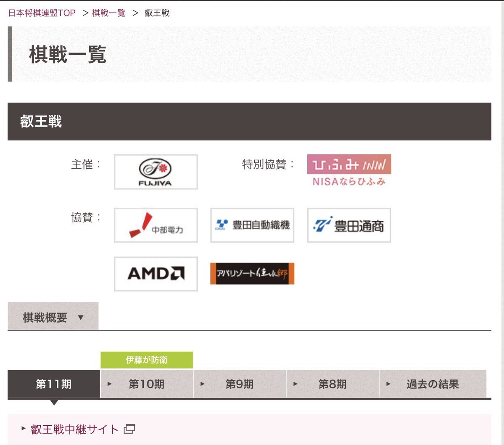
Task: Open the AMD sponsor logo
Action: [156, 274]
